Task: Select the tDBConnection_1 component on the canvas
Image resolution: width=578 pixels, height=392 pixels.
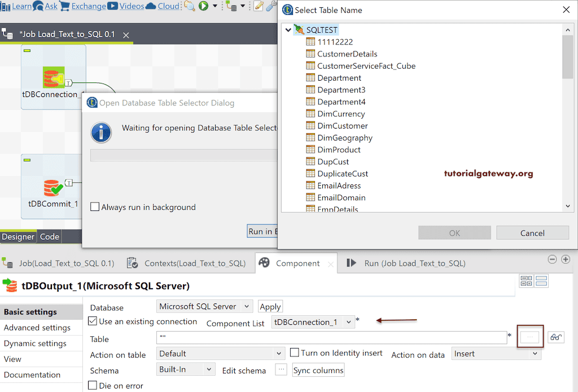Action: [53, 76]
